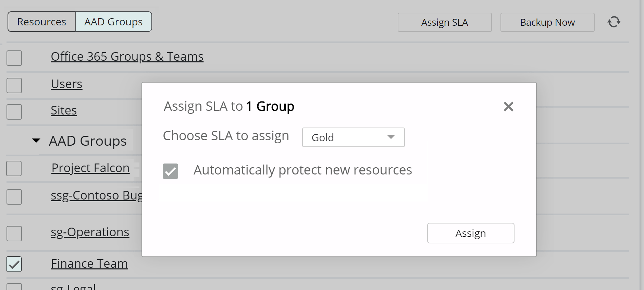Open the Finance Team link
This screenshot has width=644, height=290.
click(x=89, y=264)
